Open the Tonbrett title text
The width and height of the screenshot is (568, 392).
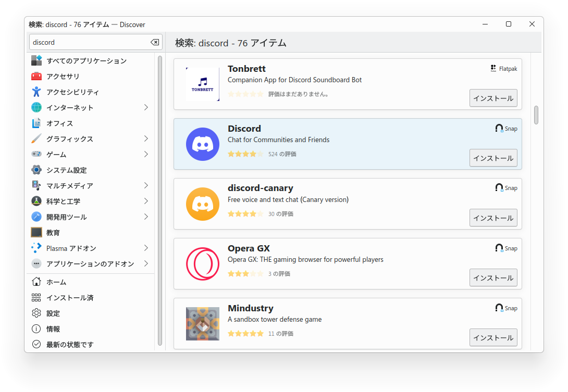[x=246, y=69]
